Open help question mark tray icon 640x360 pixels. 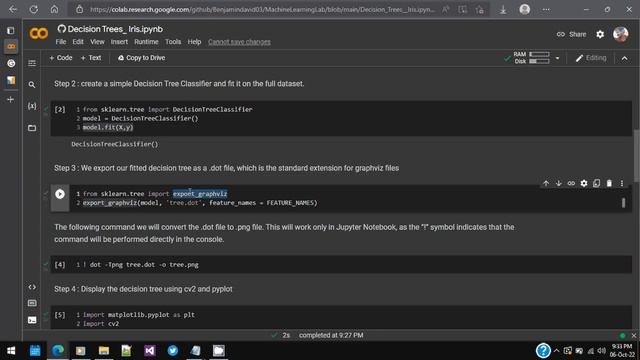(x=543, y=351)
